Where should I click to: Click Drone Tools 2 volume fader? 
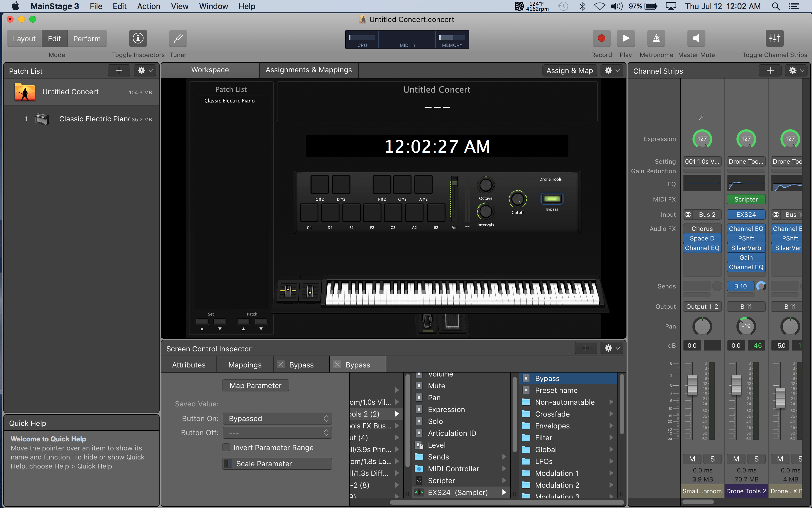point(736,385)
